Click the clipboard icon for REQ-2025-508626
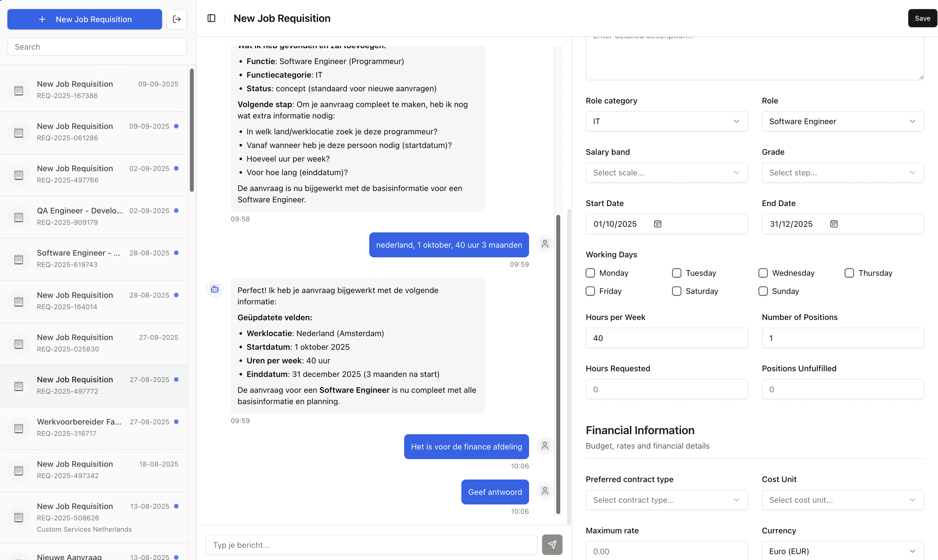 coord(18,517)
